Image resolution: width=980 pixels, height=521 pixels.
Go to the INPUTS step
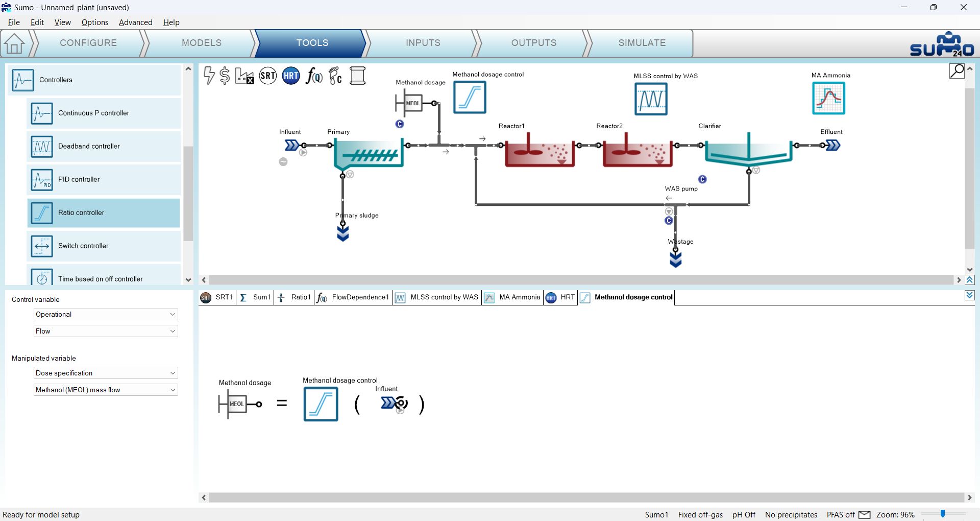click(423, 43)
